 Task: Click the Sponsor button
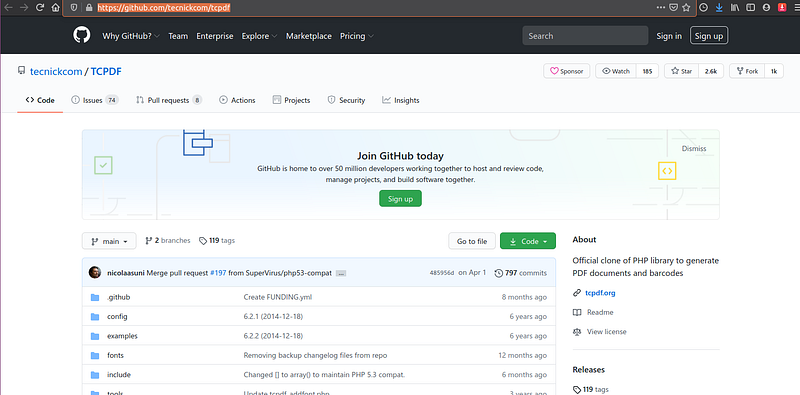click(566, 71)
